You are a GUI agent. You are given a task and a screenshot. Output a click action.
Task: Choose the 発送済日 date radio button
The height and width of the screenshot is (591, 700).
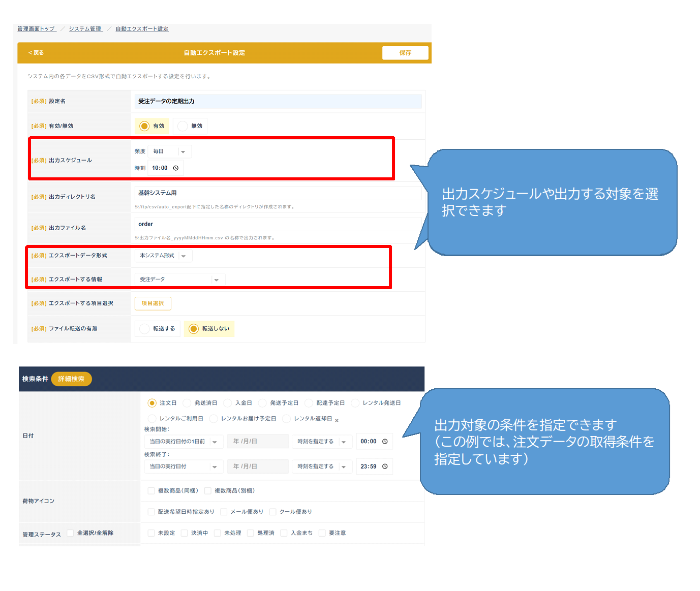click(187, 403)
